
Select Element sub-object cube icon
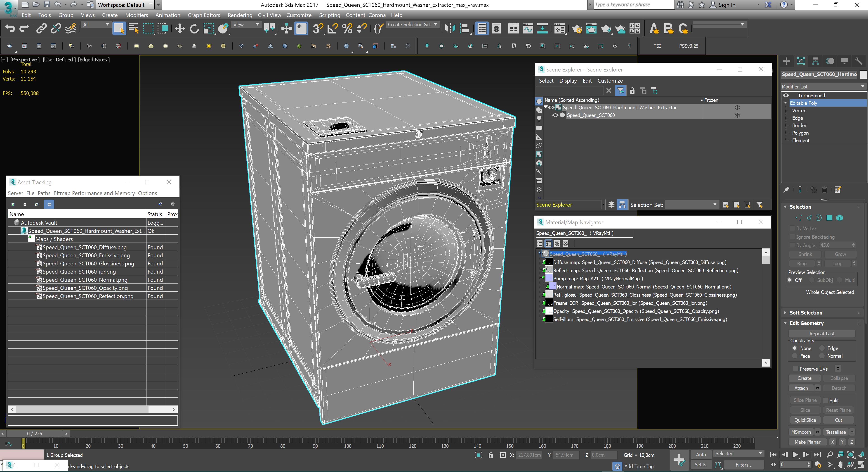pos(840,218)
